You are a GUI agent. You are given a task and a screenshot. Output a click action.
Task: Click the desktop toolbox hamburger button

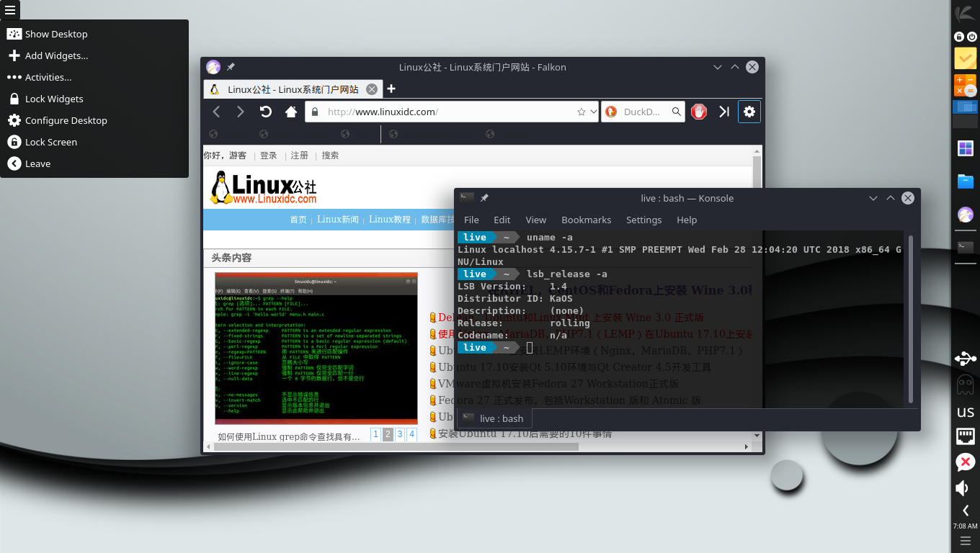tap(10, 10)
